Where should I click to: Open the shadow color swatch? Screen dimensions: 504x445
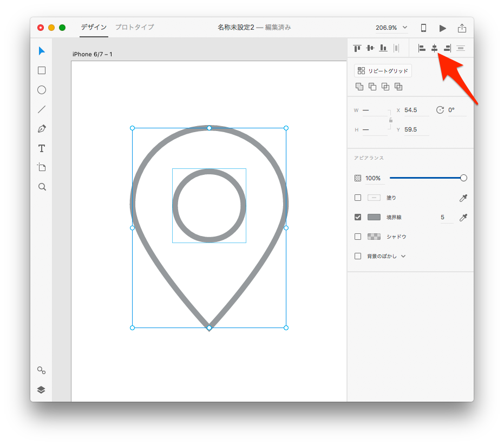click(x=374, y=237)
